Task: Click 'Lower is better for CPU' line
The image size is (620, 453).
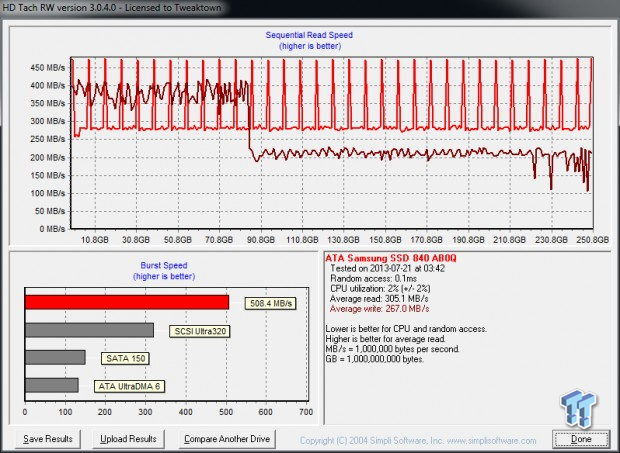Action: [x=406, y=329]
